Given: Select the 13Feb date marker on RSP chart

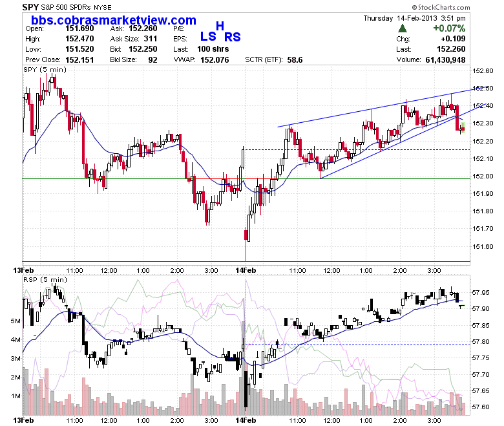Looking at the screenshot, I should point(23,420).
